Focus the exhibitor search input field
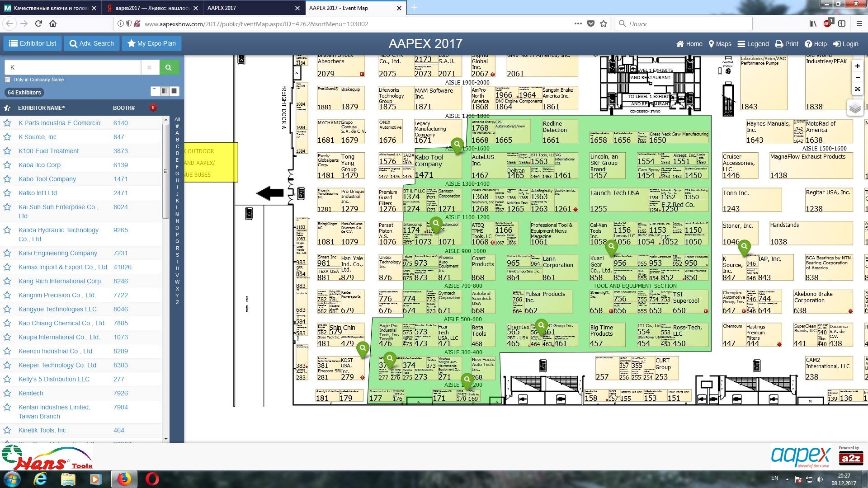The image size is (868, 488). click(73, 67)
